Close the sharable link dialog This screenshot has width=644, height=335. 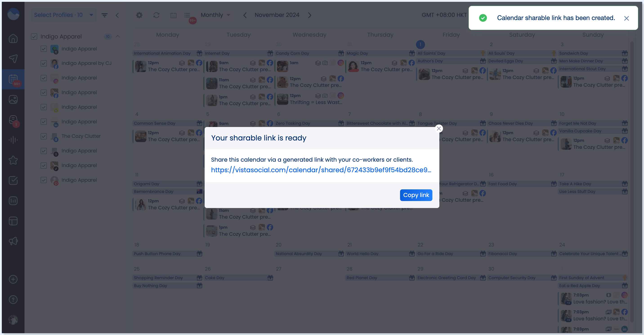(x=439, y=129)
